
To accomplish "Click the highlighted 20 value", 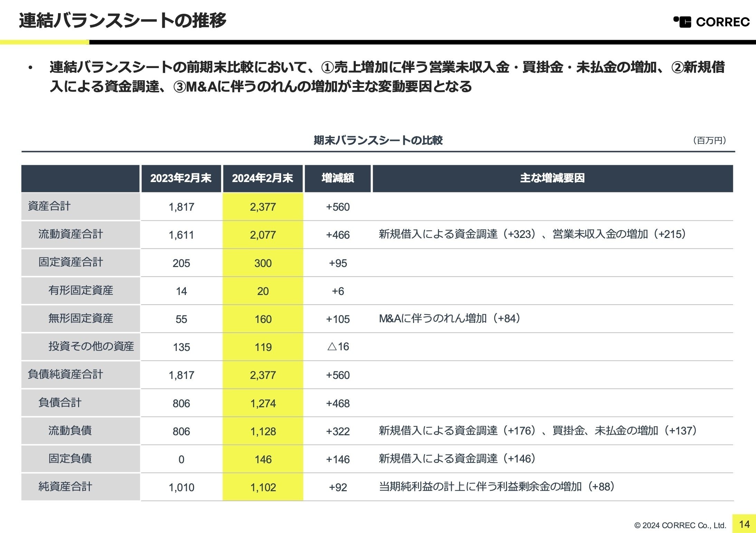I will pos(263,292).
